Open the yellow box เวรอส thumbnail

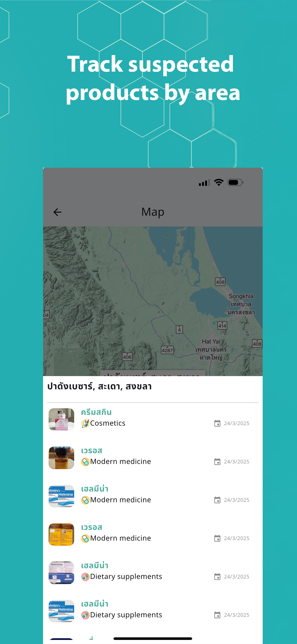coord(61,534)
